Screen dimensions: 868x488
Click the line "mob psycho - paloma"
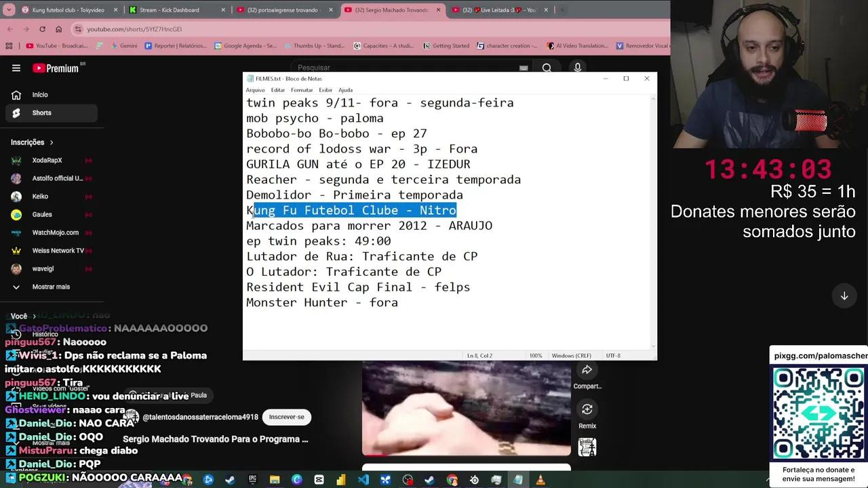pyautogui.click(x=315, y=118)
